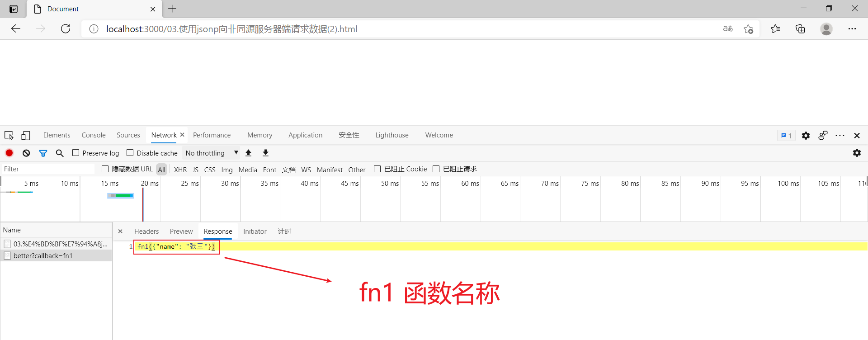Filter requests by CSS
The height and width of the screenshot is (340, 868).
tap(210, 170)
